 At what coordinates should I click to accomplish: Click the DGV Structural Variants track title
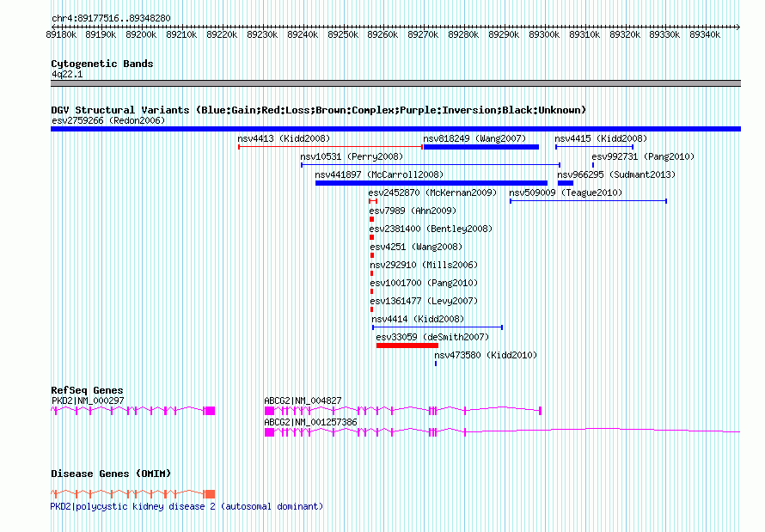tap(319, 110)
